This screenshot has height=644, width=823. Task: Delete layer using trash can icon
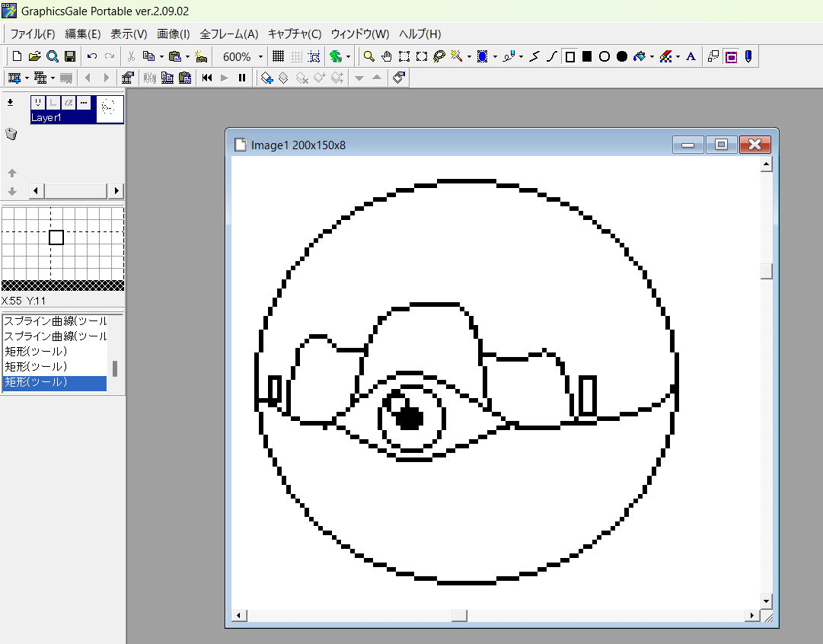[x=11, y=134]
